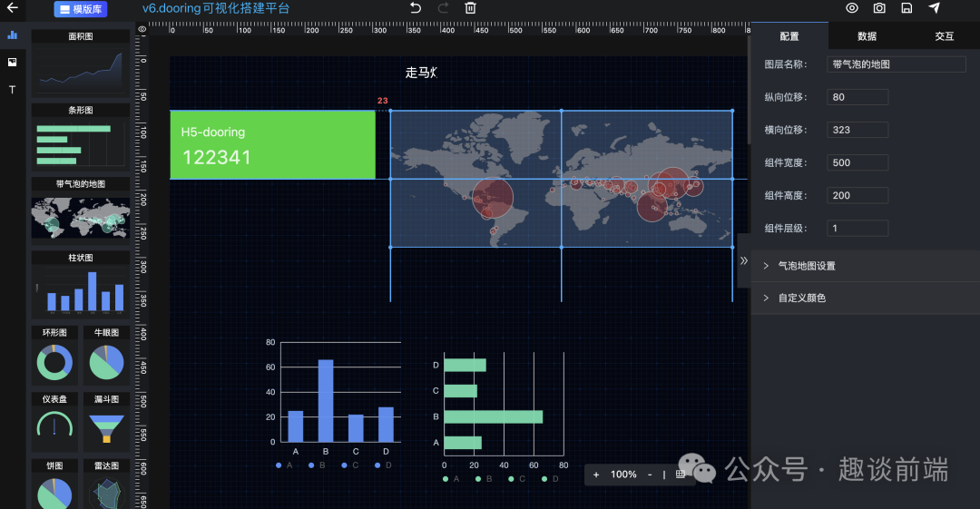
Task: Select the 仪表盘 gauge thumbnail
Action: pos(54,422)
